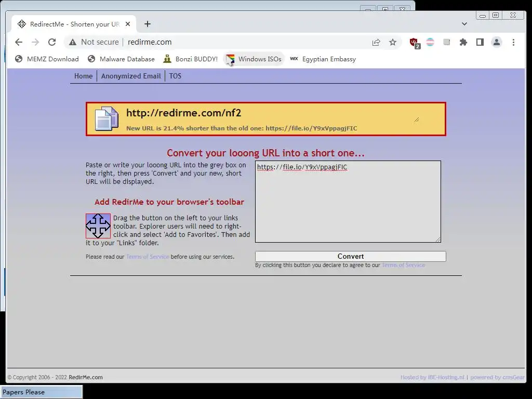Screen dimensions: 532x399
Task: Click the resize grip of the long URL box
Action: tap(437, 239)
